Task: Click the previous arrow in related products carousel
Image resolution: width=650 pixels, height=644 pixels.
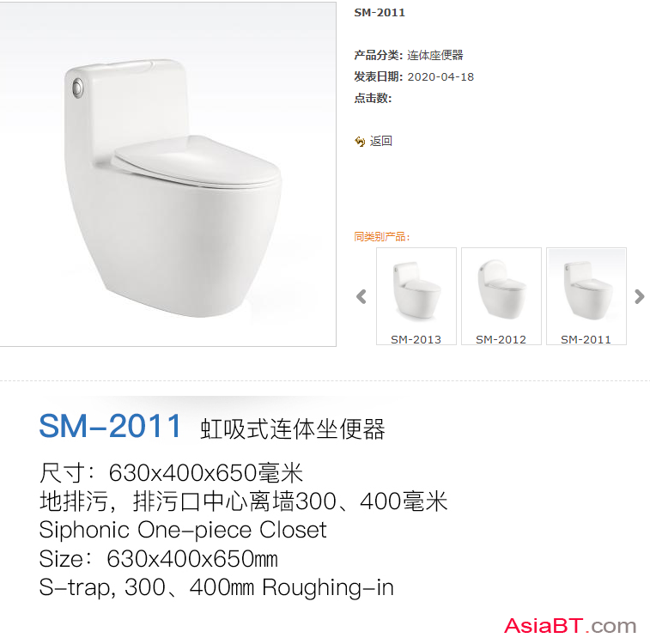Action: 361,296
